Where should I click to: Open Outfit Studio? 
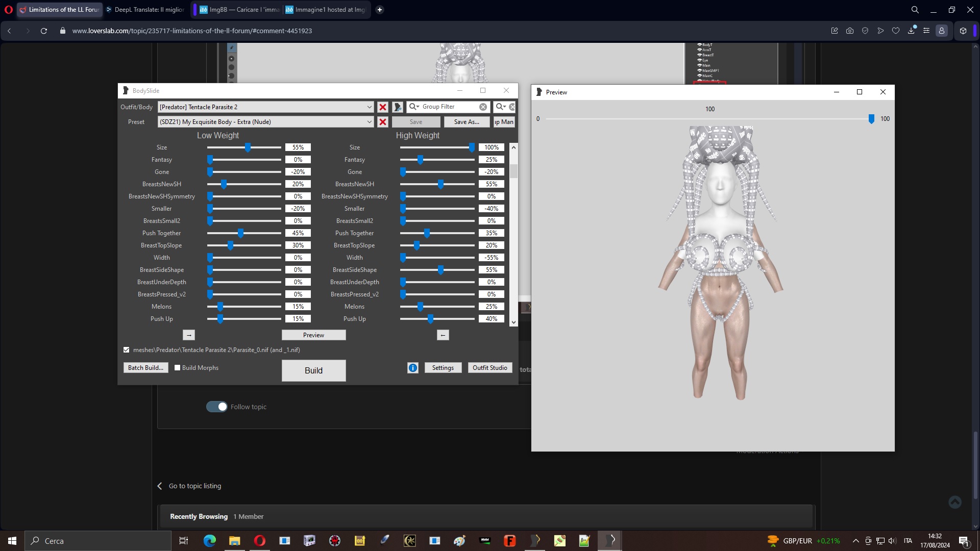pos(490,368)
